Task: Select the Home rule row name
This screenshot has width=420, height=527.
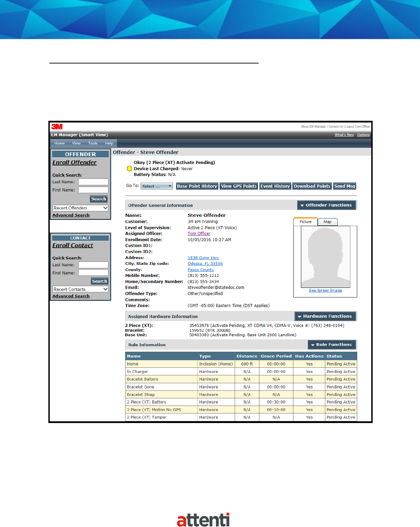Action: [x=132, y=364]
